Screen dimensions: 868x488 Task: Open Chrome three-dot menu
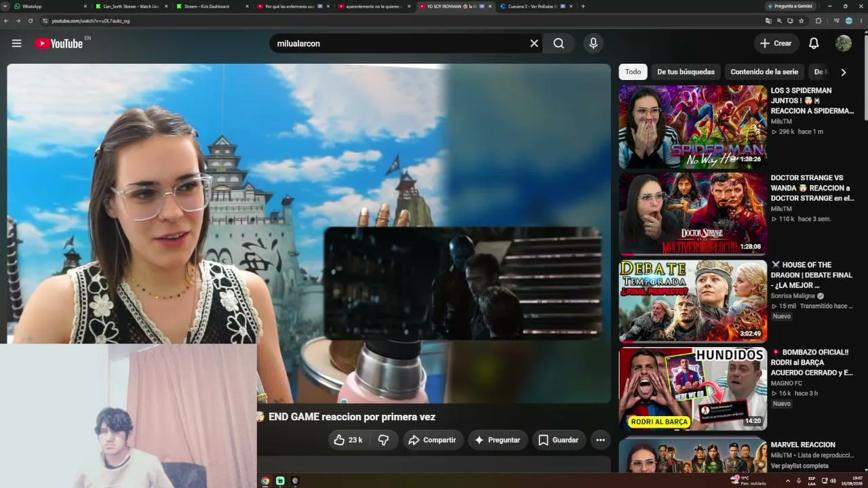(861, 21)
